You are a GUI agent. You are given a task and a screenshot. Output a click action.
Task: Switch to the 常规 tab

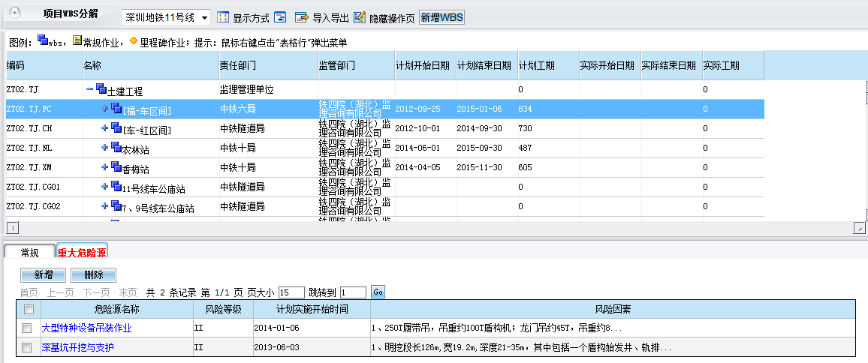pos(29,253)
